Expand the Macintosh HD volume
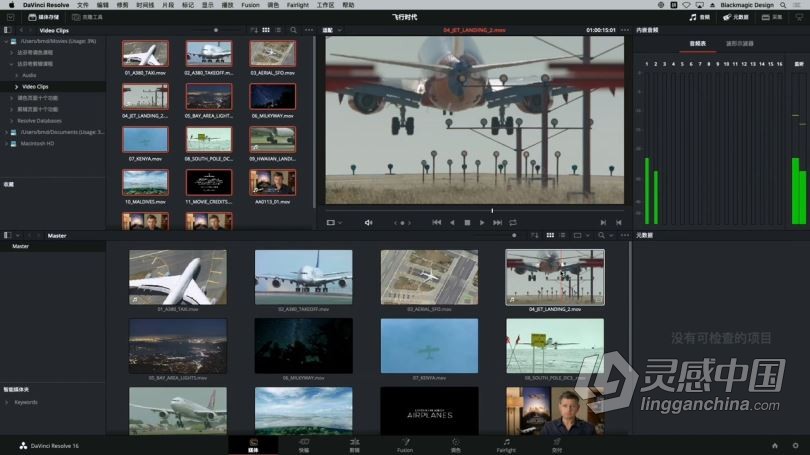Image resolution: width=810 pixels, height=455 pixels. 6,144
